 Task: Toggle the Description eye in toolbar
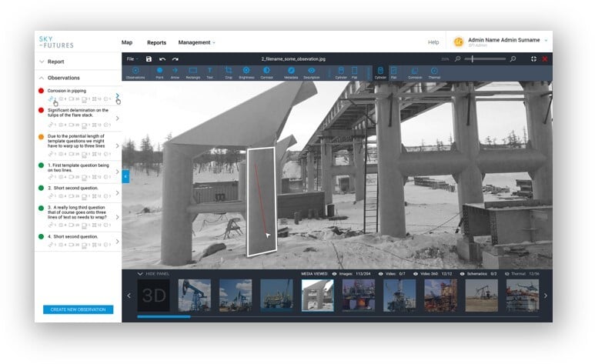(x=312, y=72)
